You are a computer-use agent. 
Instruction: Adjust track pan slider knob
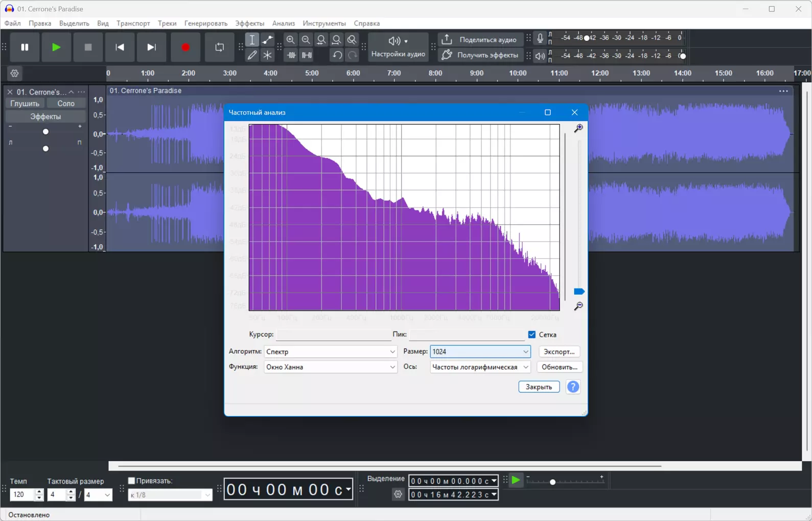click(x=45, y=149)
